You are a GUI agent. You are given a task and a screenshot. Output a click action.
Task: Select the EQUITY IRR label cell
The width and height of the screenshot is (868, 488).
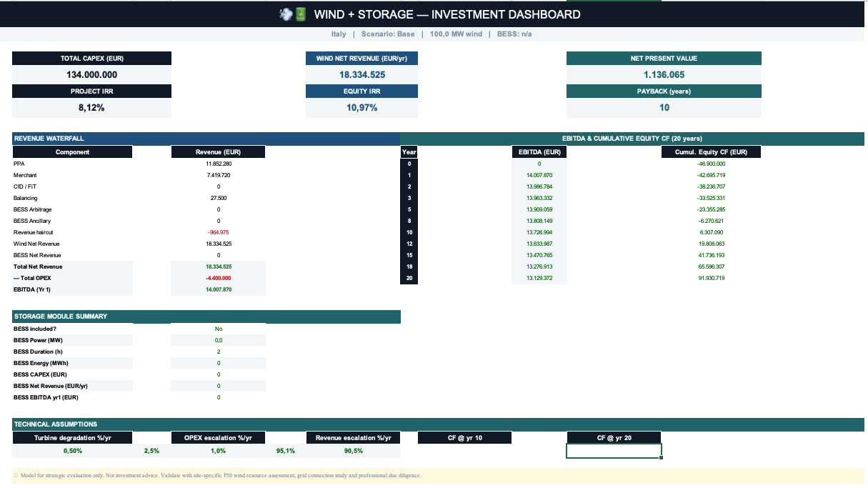(x=361, y=91)
